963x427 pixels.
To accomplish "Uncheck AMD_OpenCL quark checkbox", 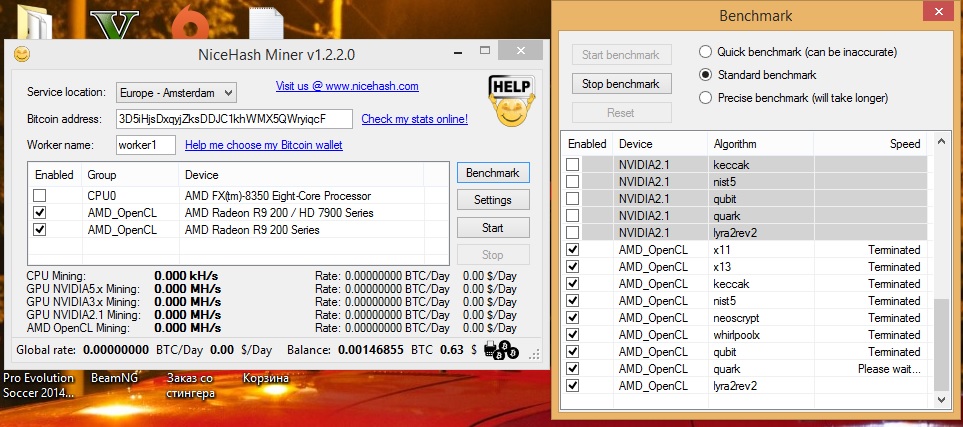I will [x=572, y=369].
